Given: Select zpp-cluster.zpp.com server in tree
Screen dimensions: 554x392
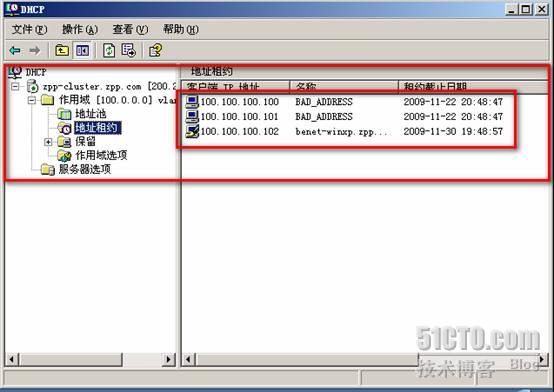Looking at the screenshot, I should (109, 87).
